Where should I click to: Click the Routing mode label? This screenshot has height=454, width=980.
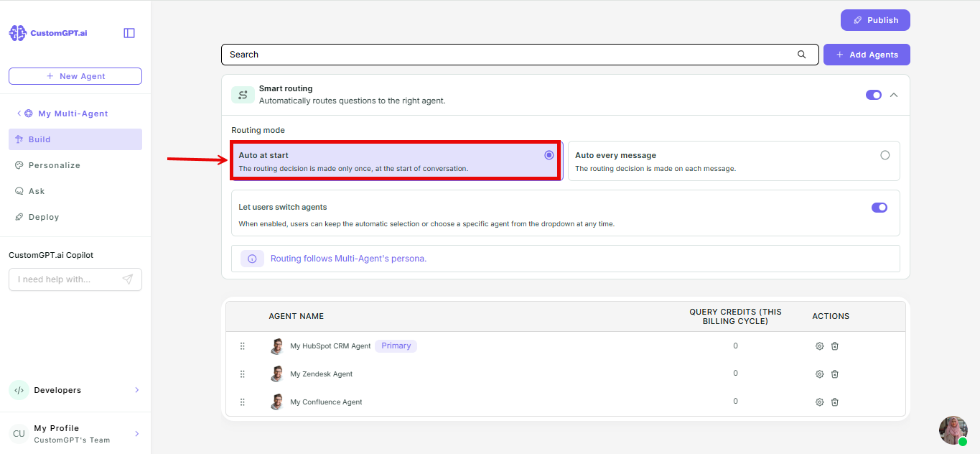(x=258, y=131)
